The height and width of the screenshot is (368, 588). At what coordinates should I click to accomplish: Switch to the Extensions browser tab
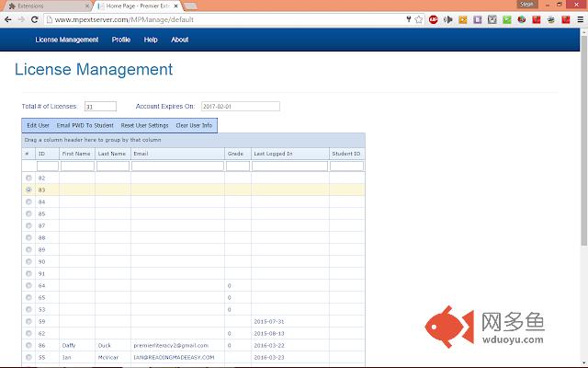[47, 6]
